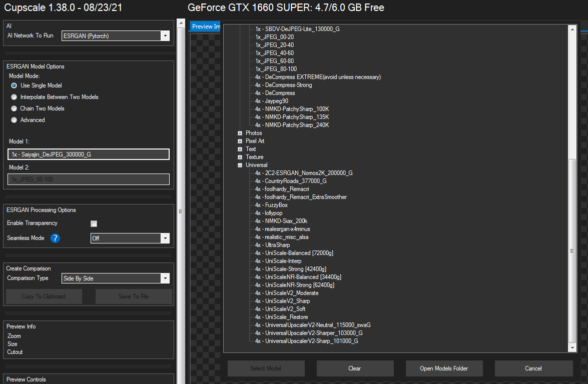
Task: Click the left panel scroll up arrow
Action: tap(181, 23)
